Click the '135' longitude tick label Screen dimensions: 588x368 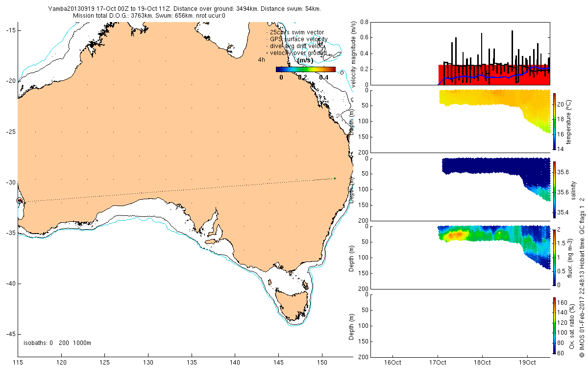click(192, 363)
